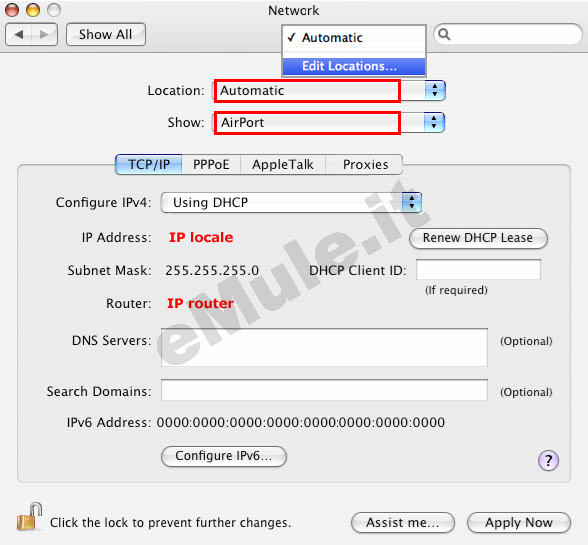Select Edit Locations... menu item
Screen dimensions: 588x545
coord(354,66)
